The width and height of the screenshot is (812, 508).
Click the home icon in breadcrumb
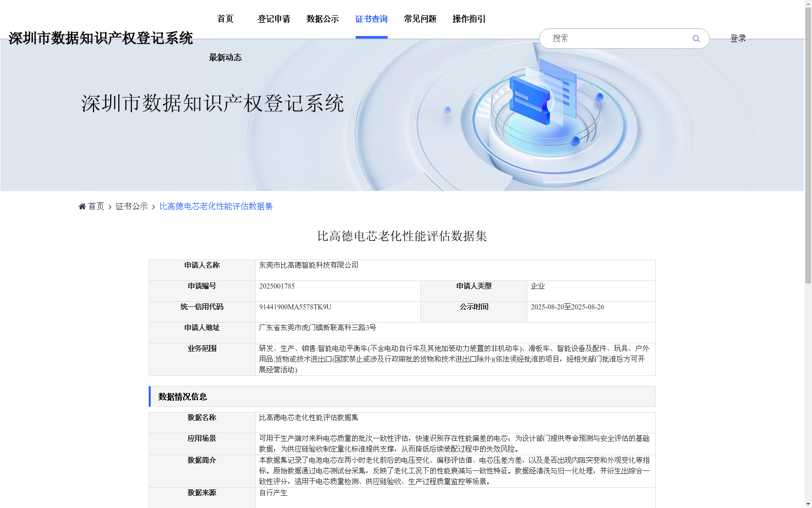coord(82,206)
